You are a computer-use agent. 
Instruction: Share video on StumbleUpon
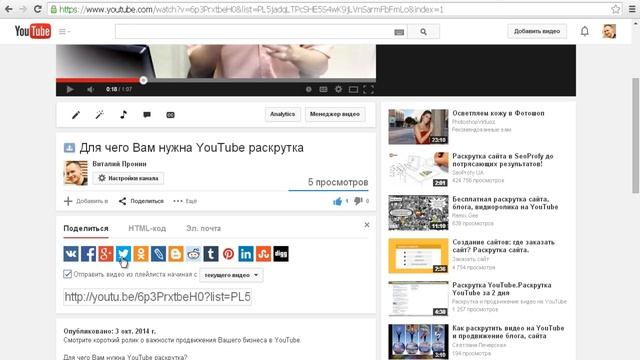coord(263,253)
